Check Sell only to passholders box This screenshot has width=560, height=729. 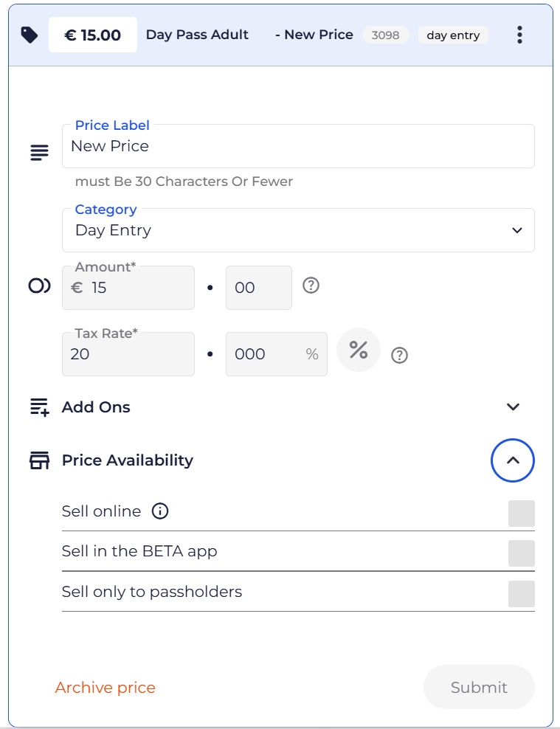pos(521,594)
